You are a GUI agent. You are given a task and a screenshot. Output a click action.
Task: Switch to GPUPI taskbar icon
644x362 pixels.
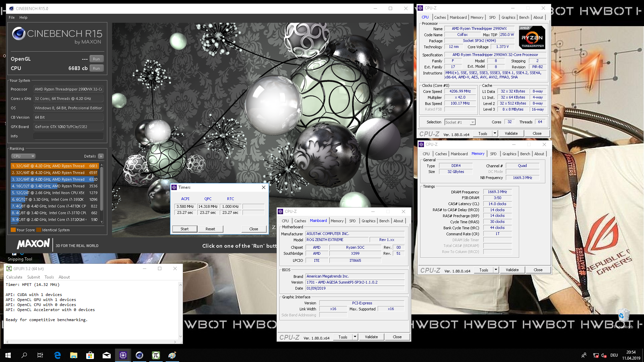click(x=156, y=355)
